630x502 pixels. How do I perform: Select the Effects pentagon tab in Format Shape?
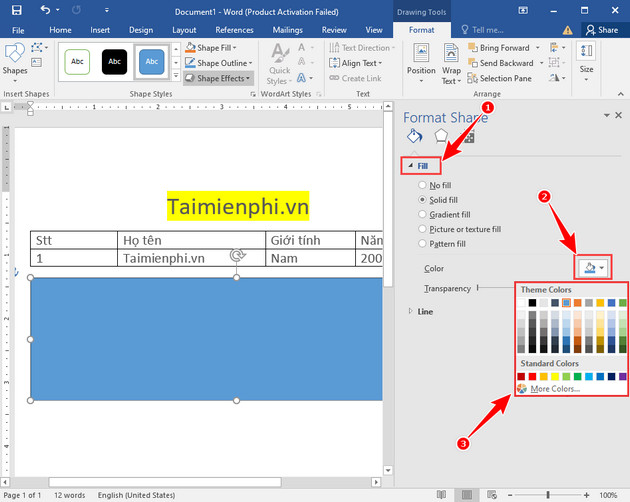click(x=441, y=136)
